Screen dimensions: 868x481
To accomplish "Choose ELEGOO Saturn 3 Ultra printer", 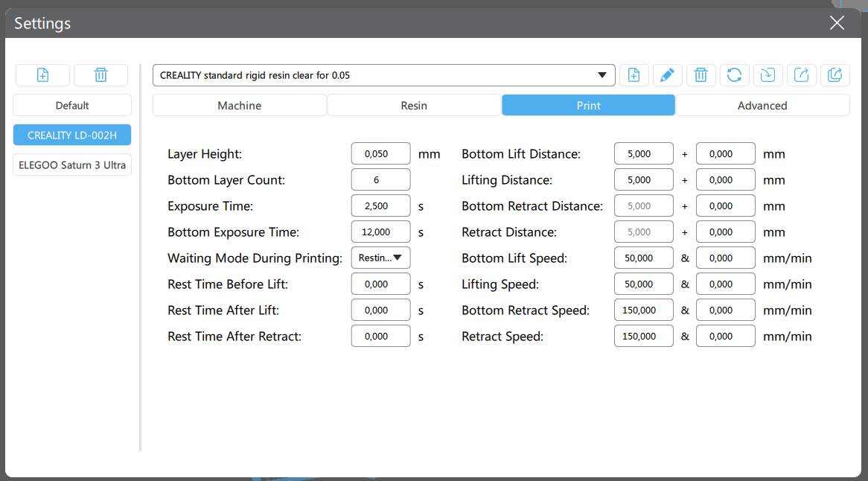I will [x=72, y=165].
